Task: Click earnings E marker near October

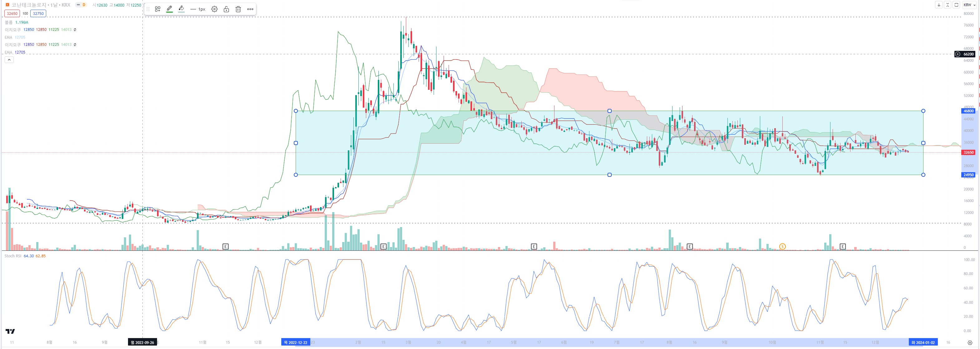Action: [x=225, y=246]
